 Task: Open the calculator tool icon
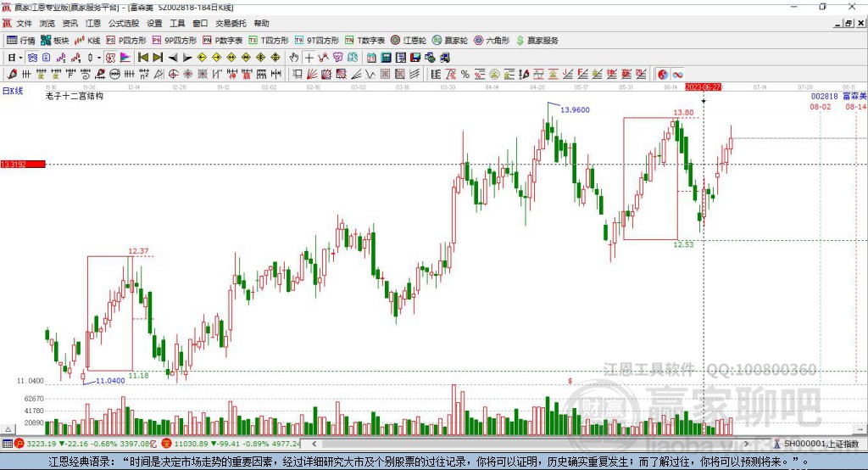pos(386,58)
